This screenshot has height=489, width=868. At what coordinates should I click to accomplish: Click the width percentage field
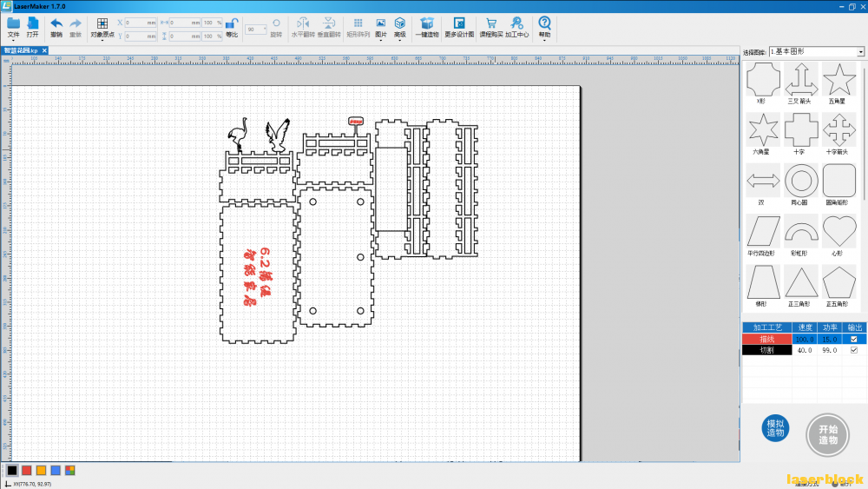[x=212, y=23]
